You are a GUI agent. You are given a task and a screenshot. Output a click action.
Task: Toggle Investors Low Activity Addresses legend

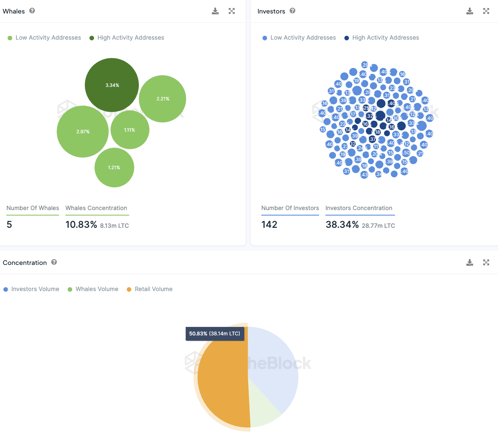299,38
